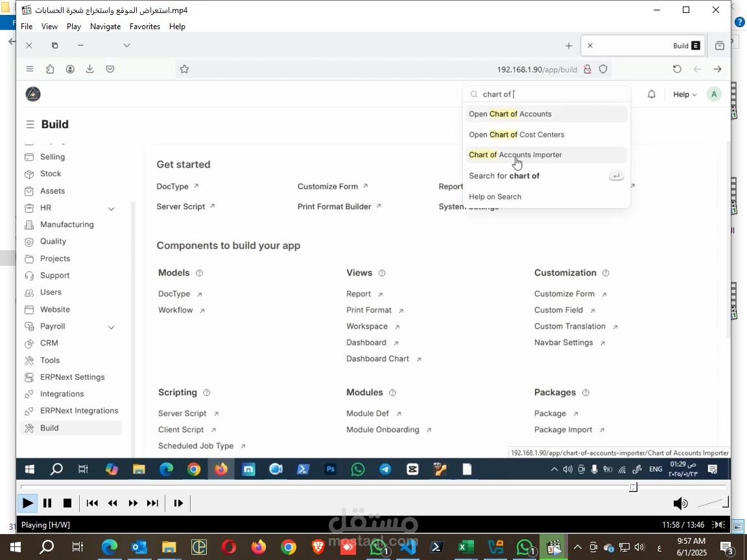Pause the video playback
The height and width of the screenshot is (560, 747).
pyautogui.click(x=47, y=503)
